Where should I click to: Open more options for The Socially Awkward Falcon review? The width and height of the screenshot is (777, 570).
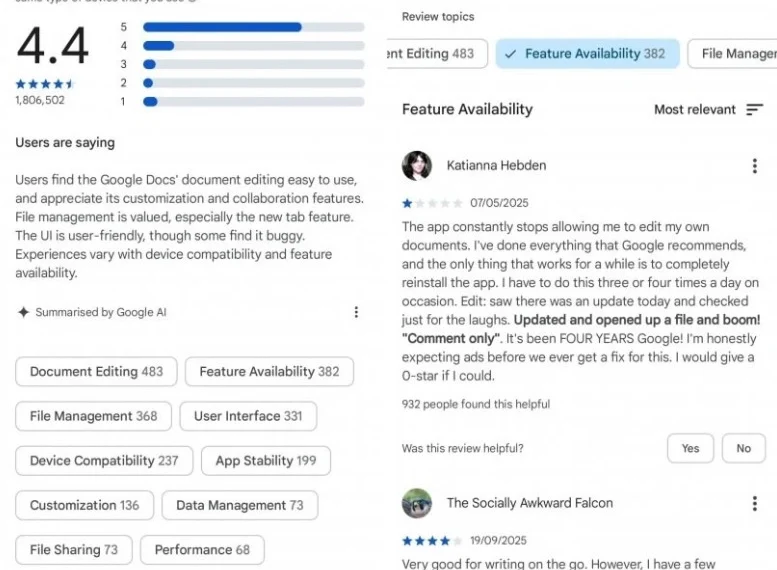click(754, 503)
